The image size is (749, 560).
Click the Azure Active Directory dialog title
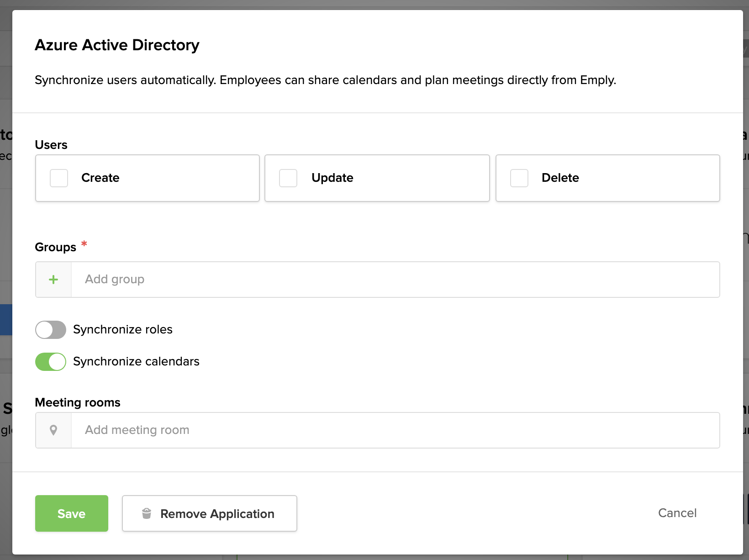117,45
